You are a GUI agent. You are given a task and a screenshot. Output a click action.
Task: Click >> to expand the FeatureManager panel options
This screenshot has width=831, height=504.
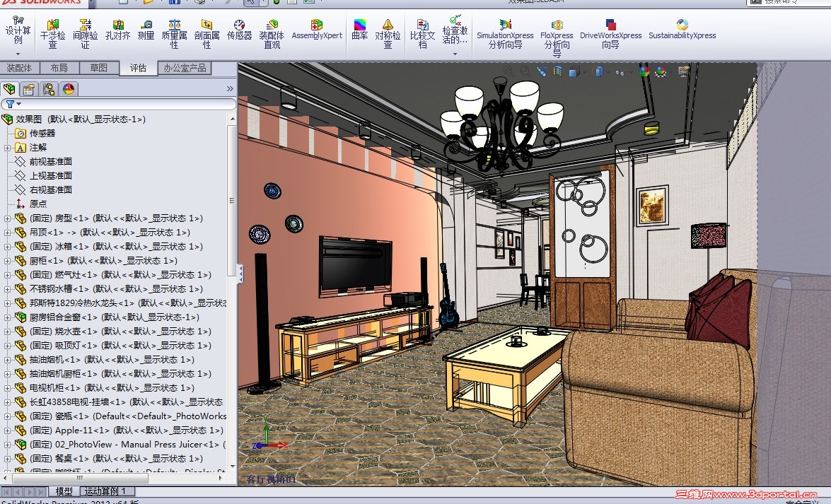(228, 88)
